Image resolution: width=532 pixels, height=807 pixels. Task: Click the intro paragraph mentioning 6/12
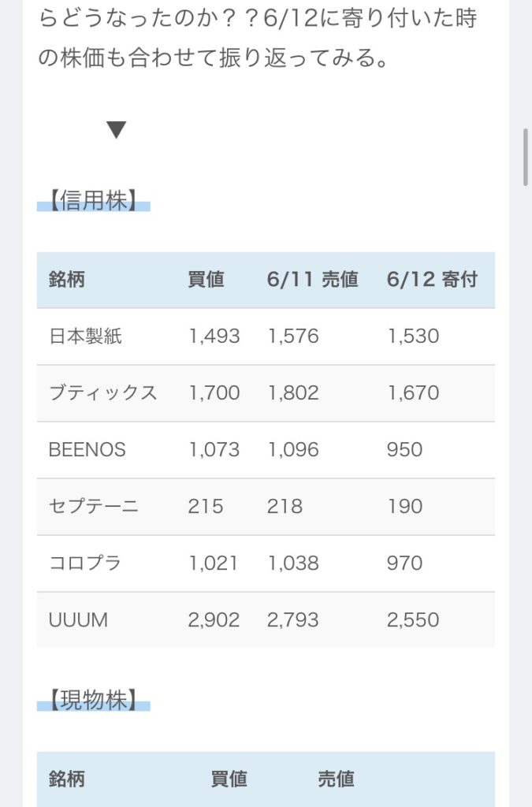(257, 37)
